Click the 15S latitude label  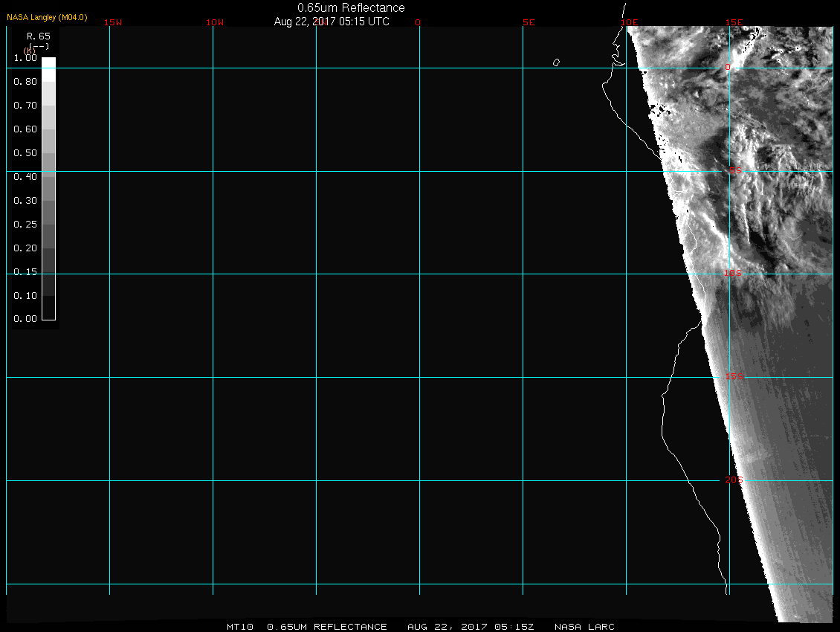coord(734,377)
